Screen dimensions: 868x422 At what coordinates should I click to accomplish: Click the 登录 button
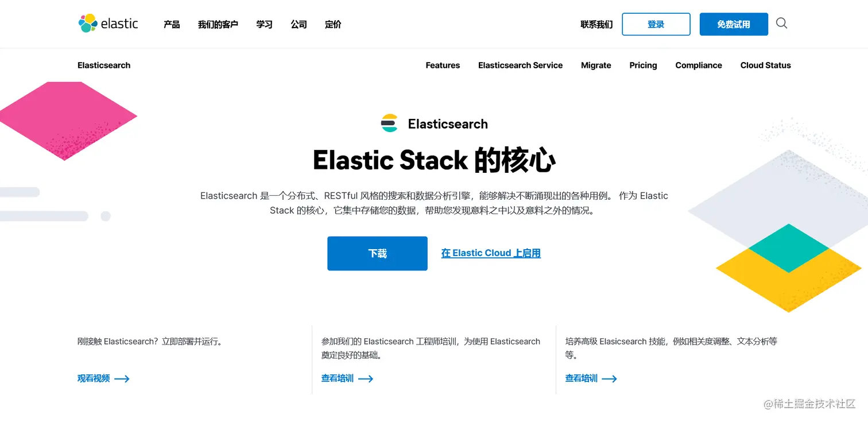click(x=656, y=24)
